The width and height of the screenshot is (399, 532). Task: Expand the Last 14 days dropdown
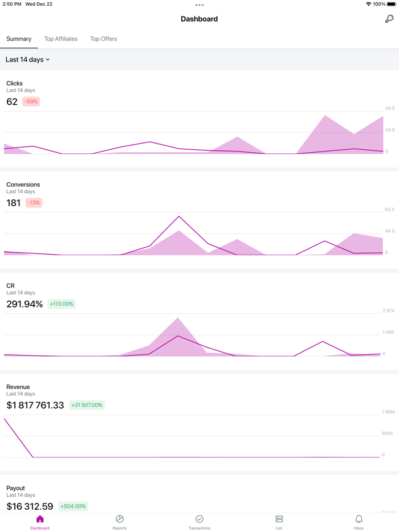pyautogui.click(x=27, y=59)
